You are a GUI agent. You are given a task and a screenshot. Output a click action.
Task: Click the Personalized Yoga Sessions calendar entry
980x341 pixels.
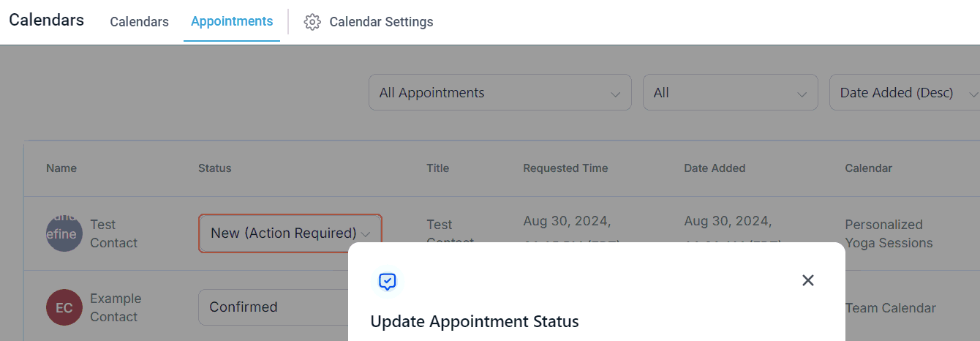point(889,233)
